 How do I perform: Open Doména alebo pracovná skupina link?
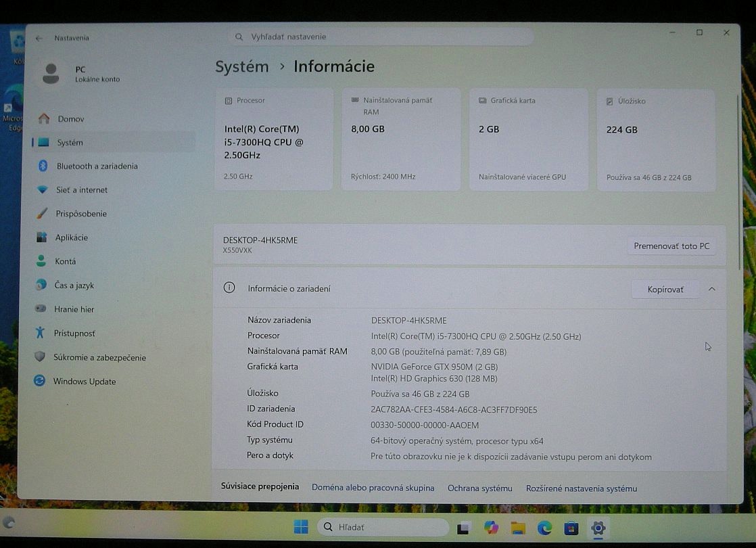tap(373, 488)
